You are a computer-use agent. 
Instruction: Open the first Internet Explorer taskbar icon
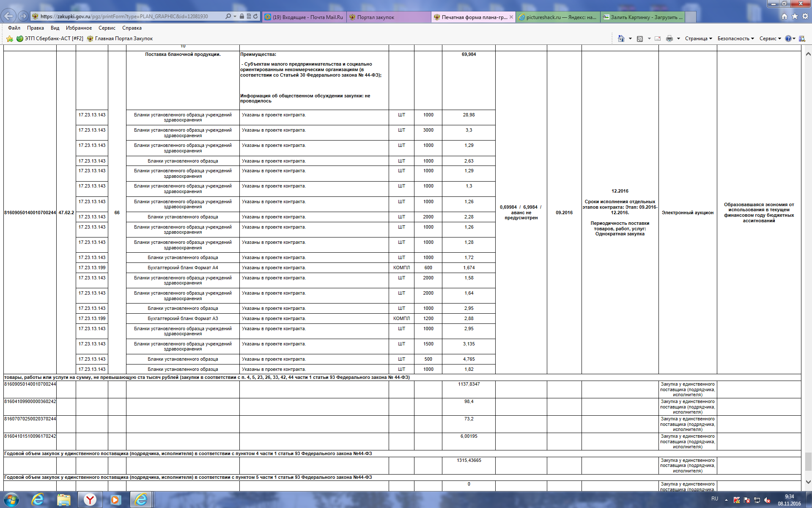tap(38, 500)
